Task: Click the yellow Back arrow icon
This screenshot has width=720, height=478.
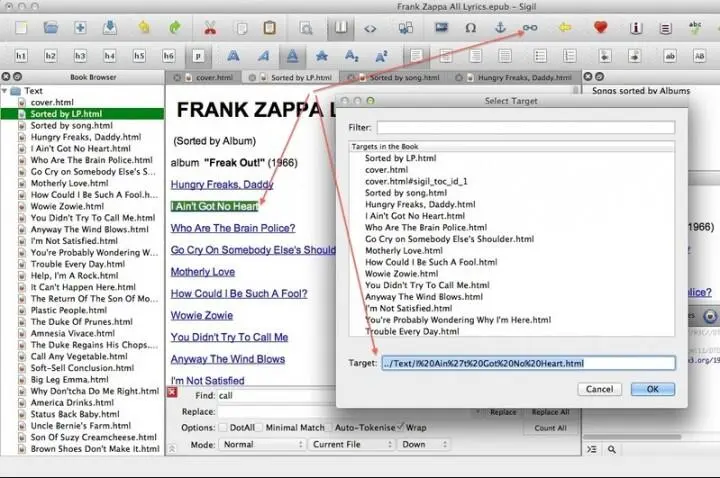Action: 565,28
